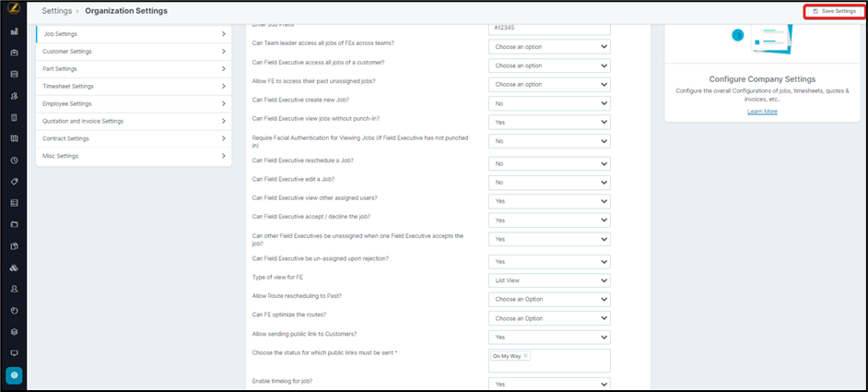Open the 'Can Field Executive edit a Job?' dropdown
The height and width of the screenshot is (392, 868).
click(x=549, y=183)
